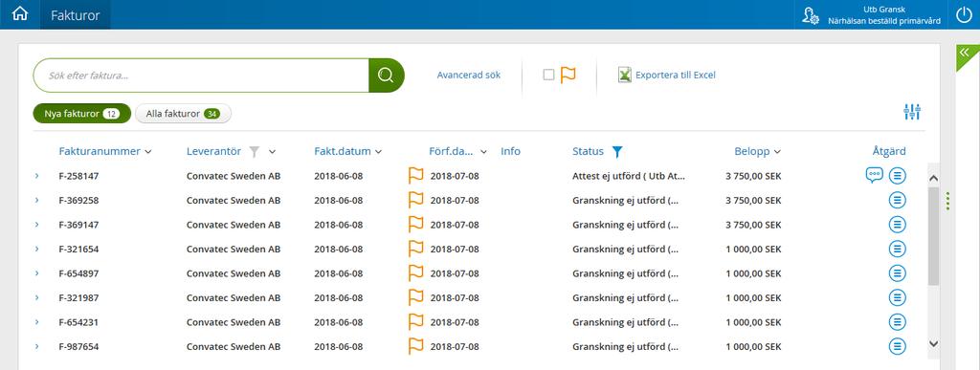Click the Excel export icon
Screen dimensions: 980x370
coord(624,75)
